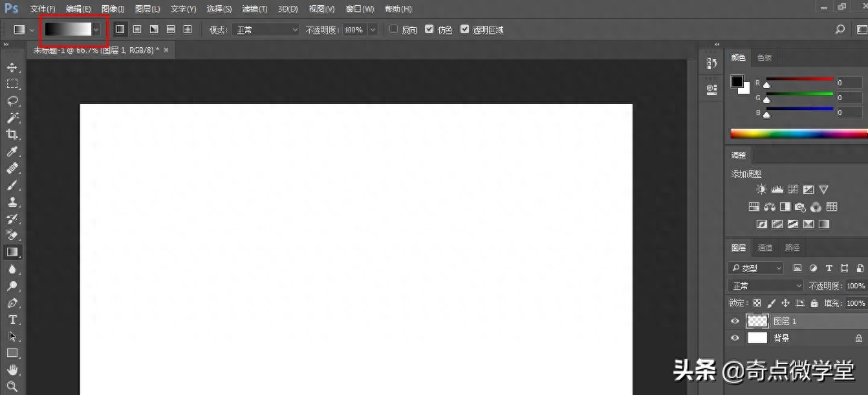The width and height of the screenshot is (868, 395).
Task: Select the Move tool
Action: (12, 68)
